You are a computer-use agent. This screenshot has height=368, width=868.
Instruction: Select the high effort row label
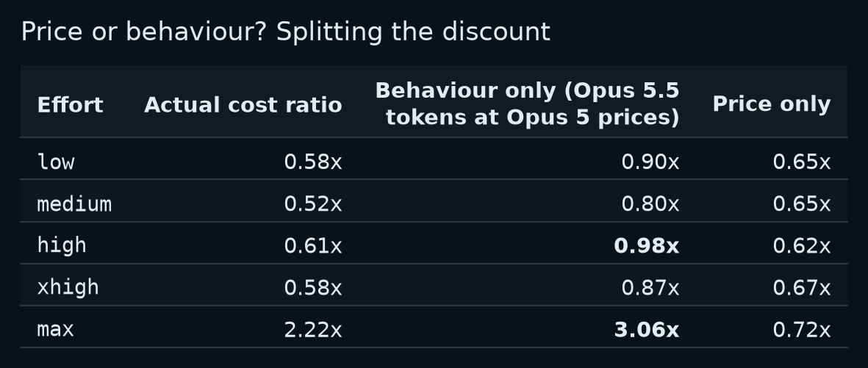click(62, 245)
